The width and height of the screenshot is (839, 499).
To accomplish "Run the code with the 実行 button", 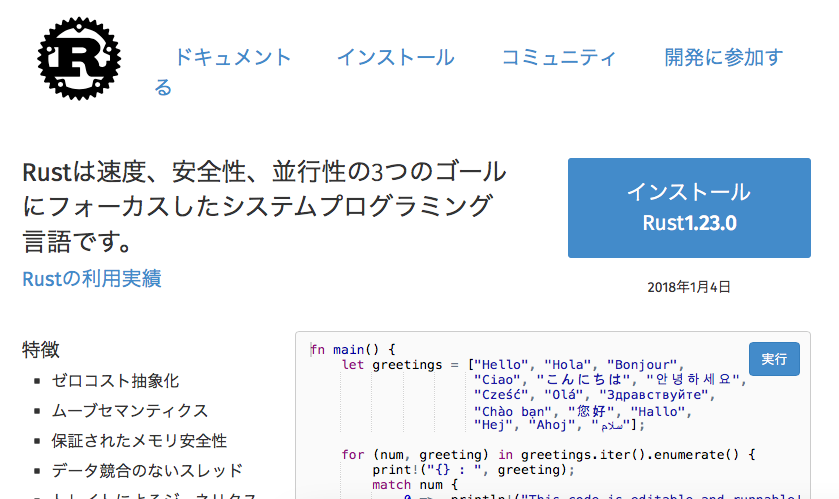I will (x=774, y=359).
